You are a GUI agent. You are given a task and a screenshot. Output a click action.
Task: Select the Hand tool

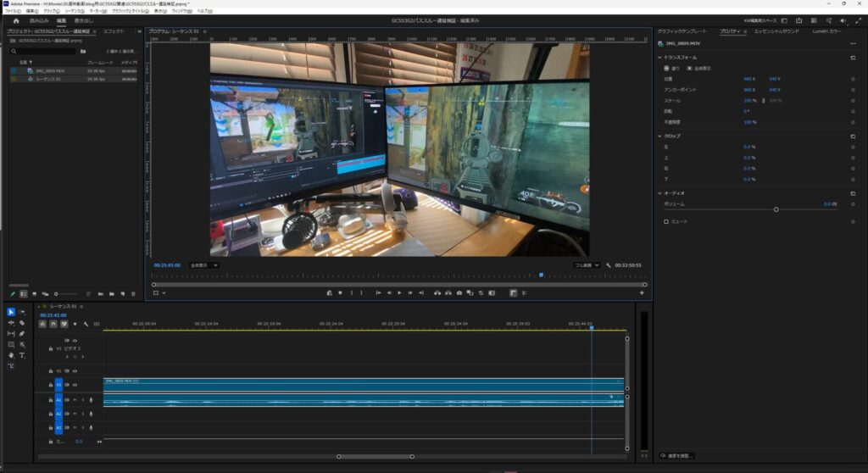11,355
